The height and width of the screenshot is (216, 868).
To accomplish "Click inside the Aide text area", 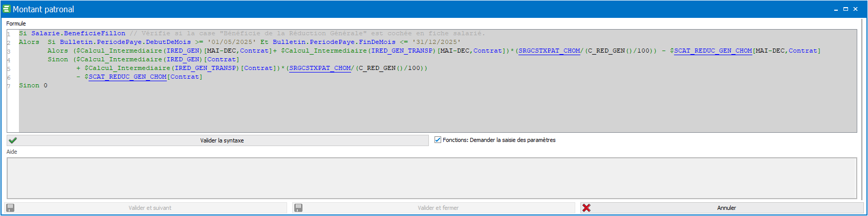I will click(431, 178).
